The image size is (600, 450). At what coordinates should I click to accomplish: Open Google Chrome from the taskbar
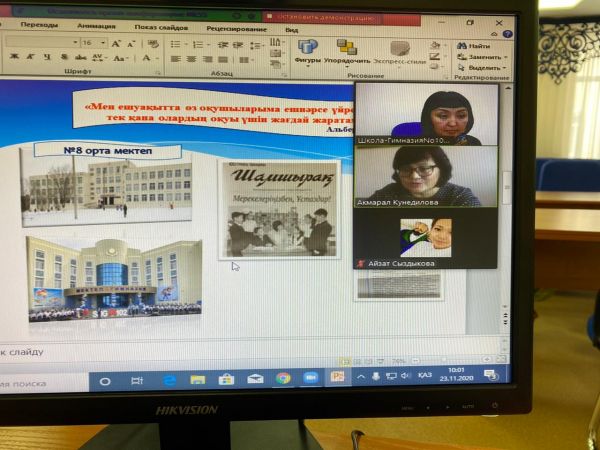click(283, 378)
